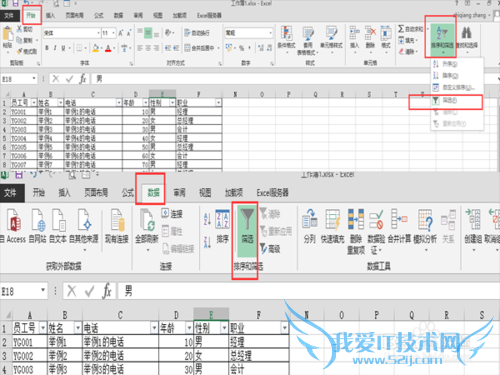Toggle middle vertical alignment button

click(148, 33)
